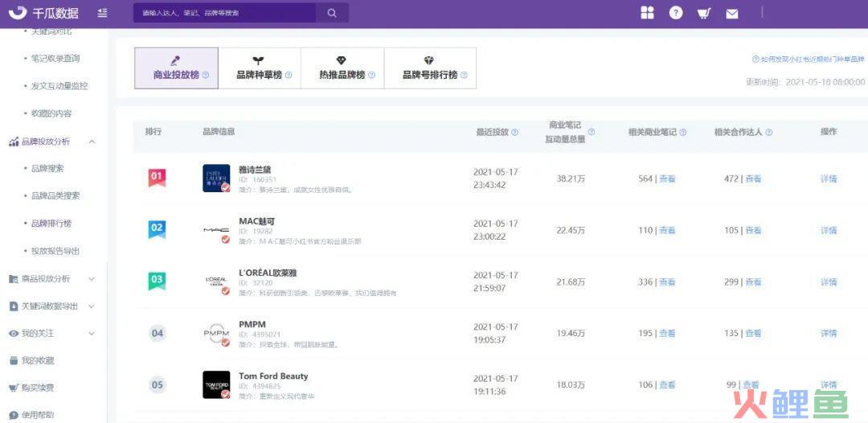Screen dimensions: 868x423
Task: Open 投放报告导出 in sidebar
Action: [x=55, y=251]
